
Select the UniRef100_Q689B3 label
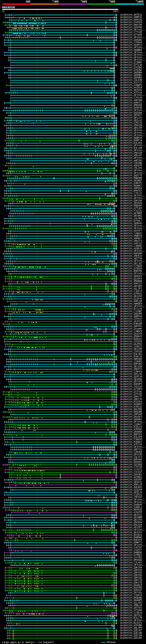[x=131, y=75]
